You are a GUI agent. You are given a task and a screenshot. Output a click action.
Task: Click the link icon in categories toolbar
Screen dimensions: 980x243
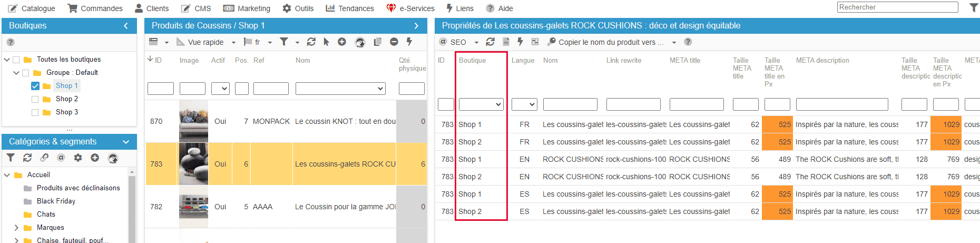[44, 158]
